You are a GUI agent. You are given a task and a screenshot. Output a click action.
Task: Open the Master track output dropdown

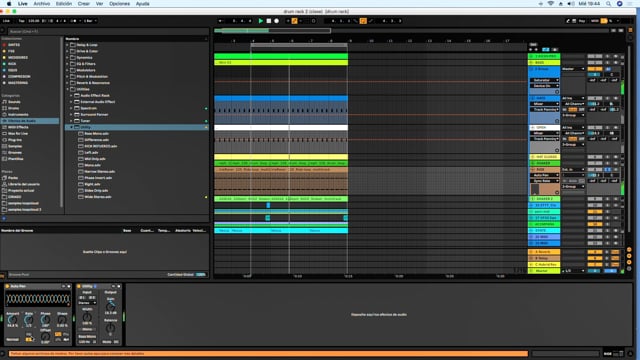click(573, 271)
